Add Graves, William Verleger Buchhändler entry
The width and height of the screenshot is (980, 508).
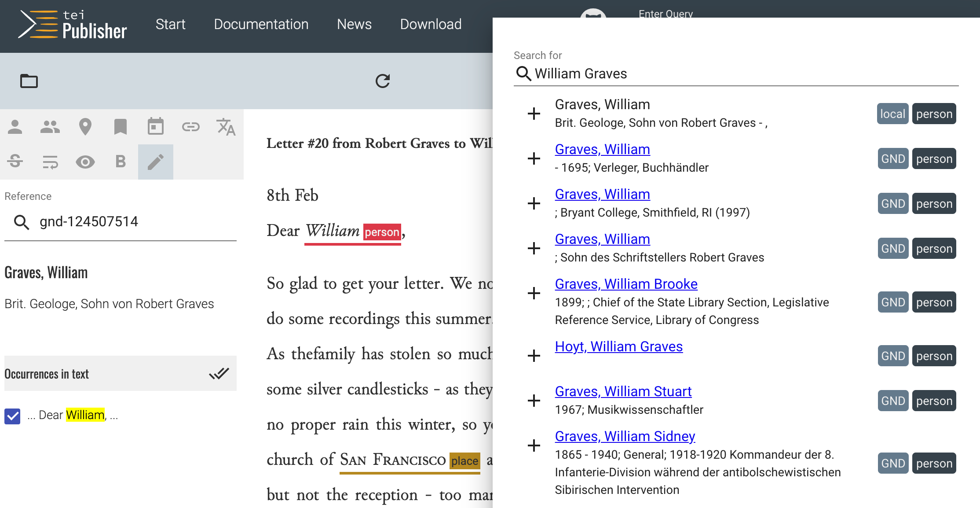point(534,158)
